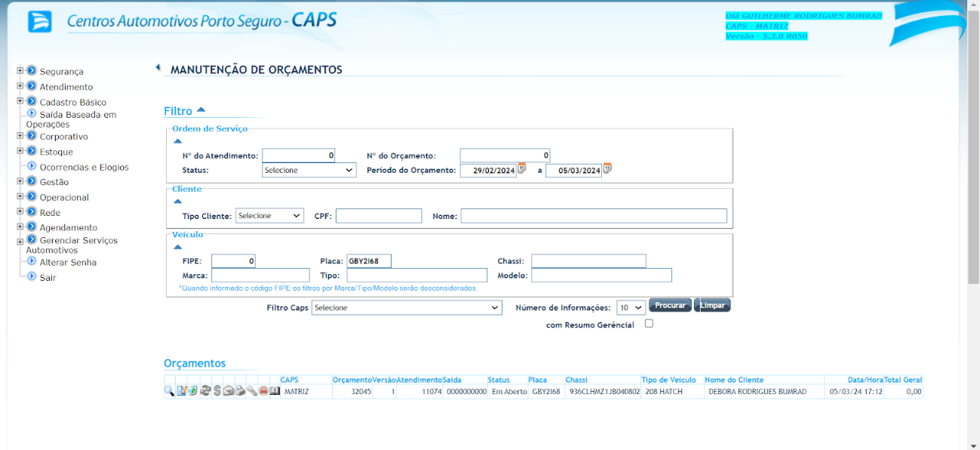Open the Estoque menu label
Viewport: 980px width, 450px height.
tap(57, 152)
